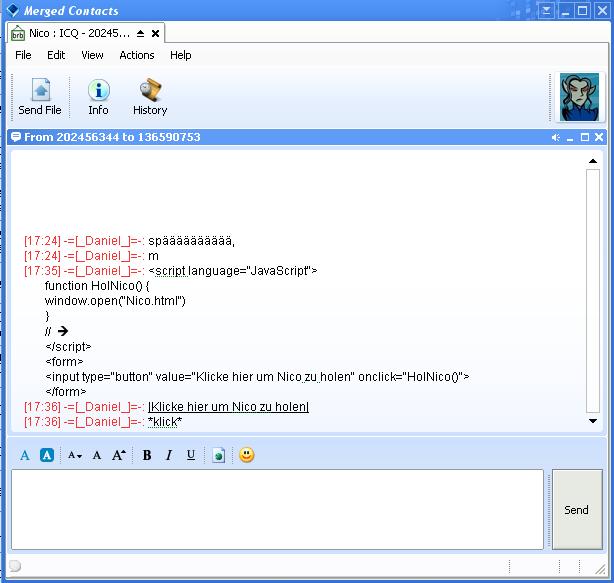
Task: Open the Edit menu
Action: click(56, 55)
